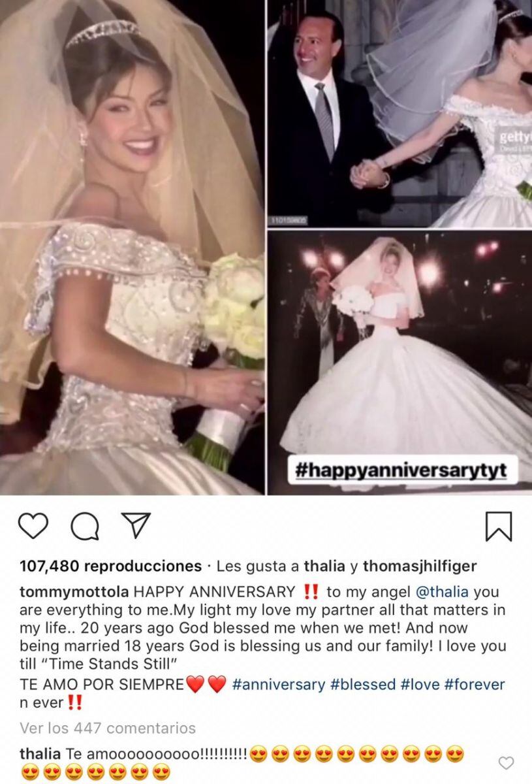Save post with bookmark icon
The image size is (532, 784).
[x=499, y=527]
